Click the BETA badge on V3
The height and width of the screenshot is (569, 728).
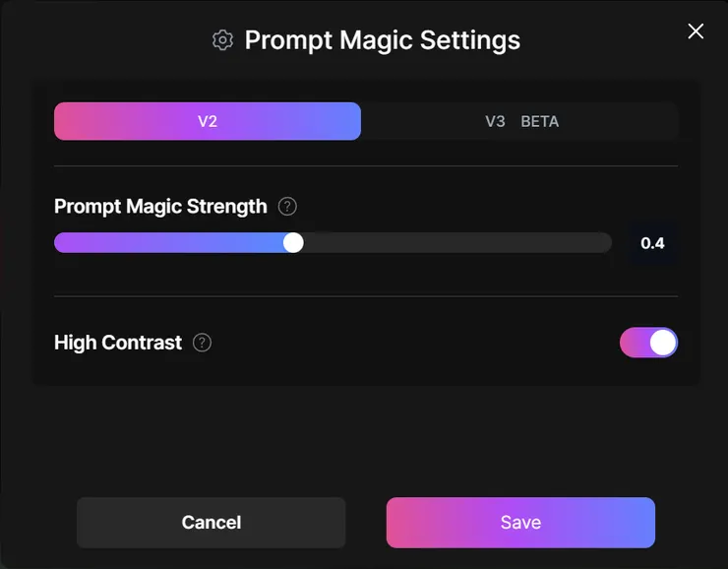tap(539, 121)
